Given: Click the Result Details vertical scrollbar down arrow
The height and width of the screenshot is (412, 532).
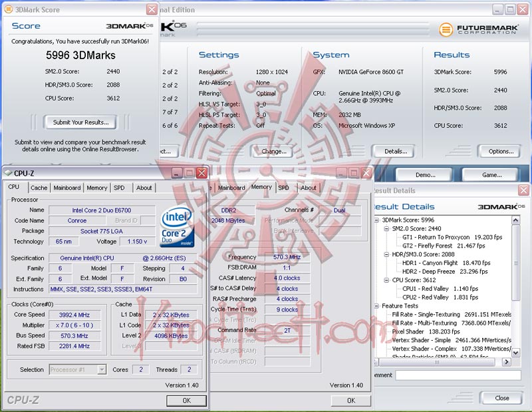Looking at the screenshot, I should click(x=515, y=353).
